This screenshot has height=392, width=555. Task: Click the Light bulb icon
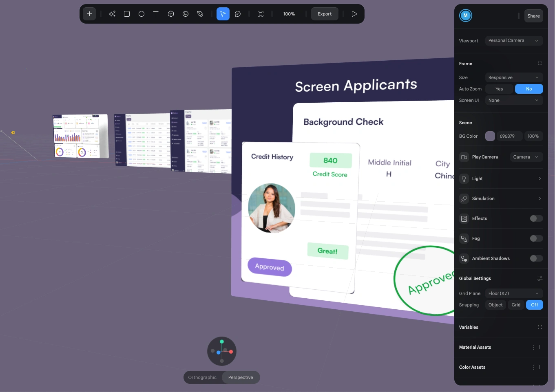pos(464,178)
